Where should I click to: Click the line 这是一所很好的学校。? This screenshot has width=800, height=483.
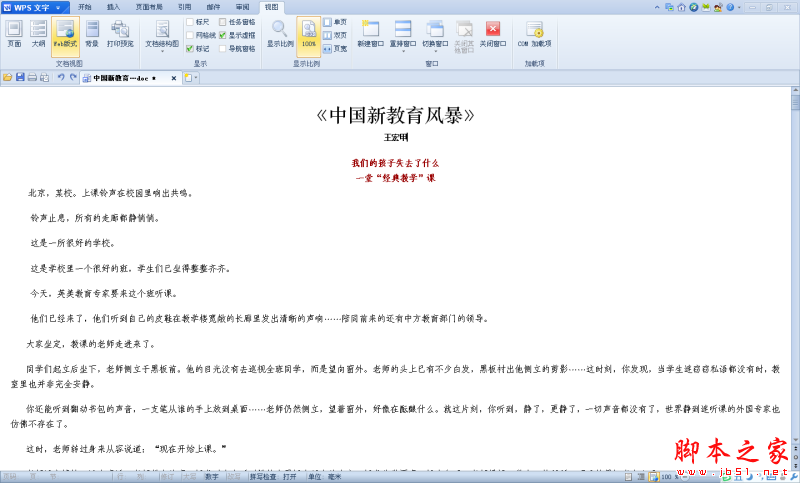point(73,243)
